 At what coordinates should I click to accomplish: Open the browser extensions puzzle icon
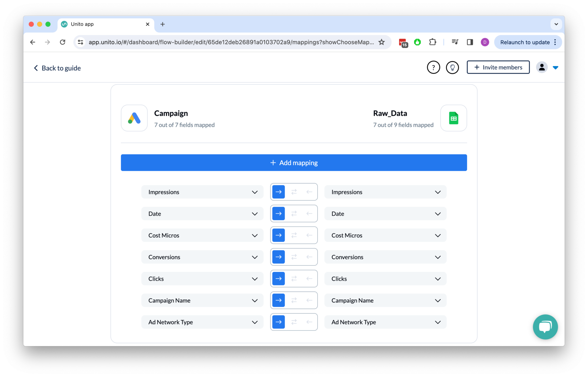click(432, 42)
